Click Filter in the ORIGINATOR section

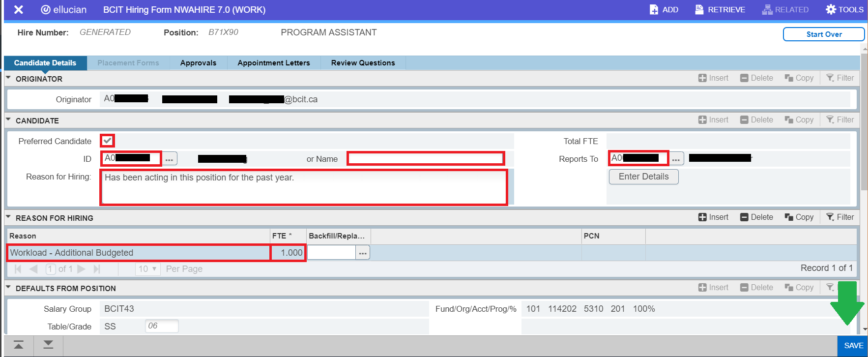[840, 78]
